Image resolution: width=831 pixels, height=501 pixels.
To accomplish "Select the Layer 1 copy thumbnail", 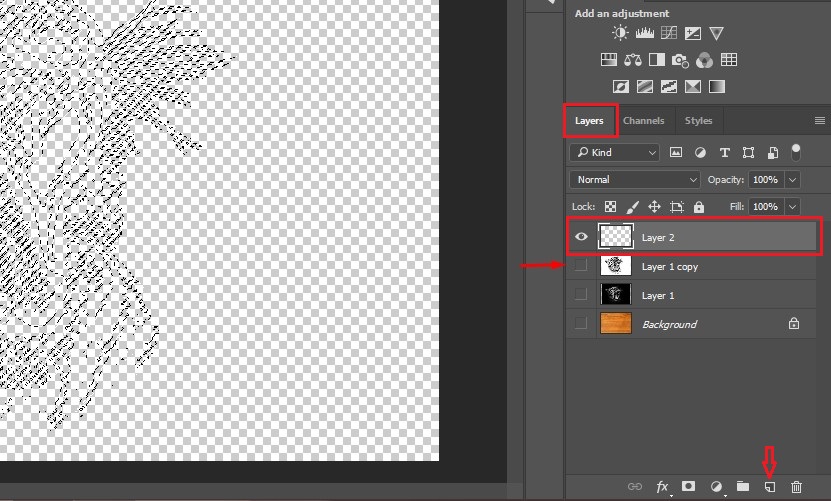I will 616,265.
